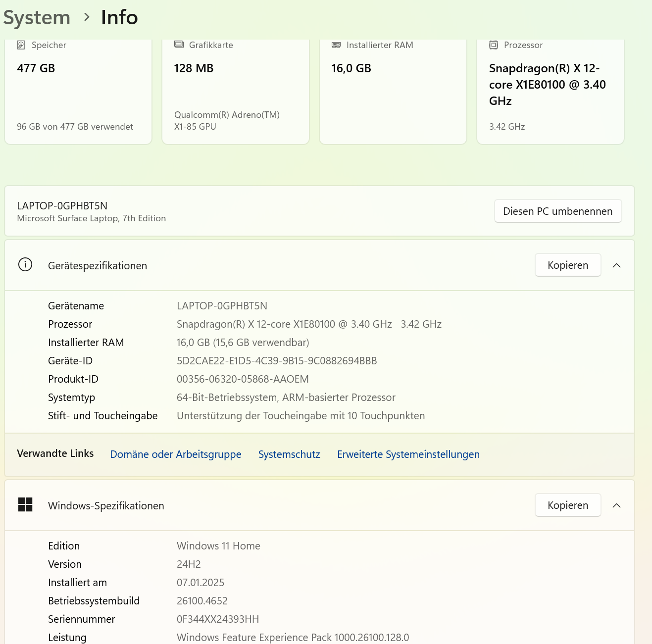
Task: Click the 'Gerätename' row label
Action: [76, 306]
